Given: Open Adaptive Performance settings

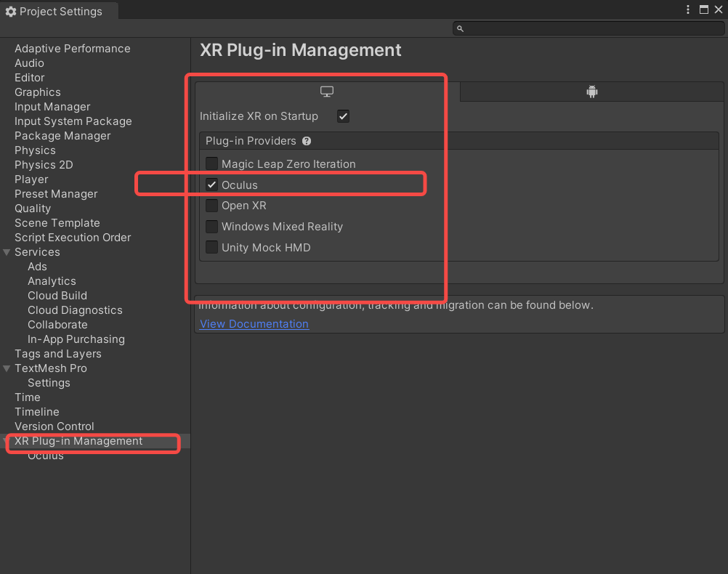Looking at the screenshot, I should click(73, 49).
